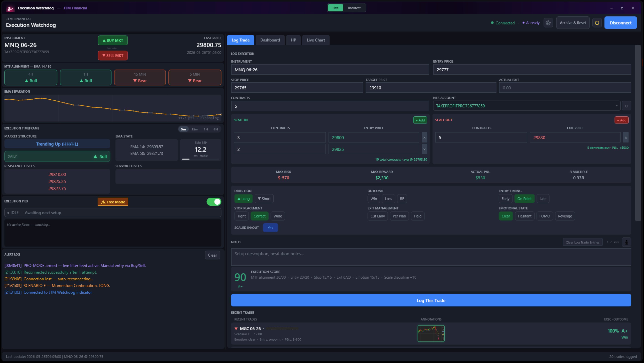Viewport: 644px width, 363px height.
Task: Open the Dashboard tab
Action: pyautogui.click(x=270, y=40)
